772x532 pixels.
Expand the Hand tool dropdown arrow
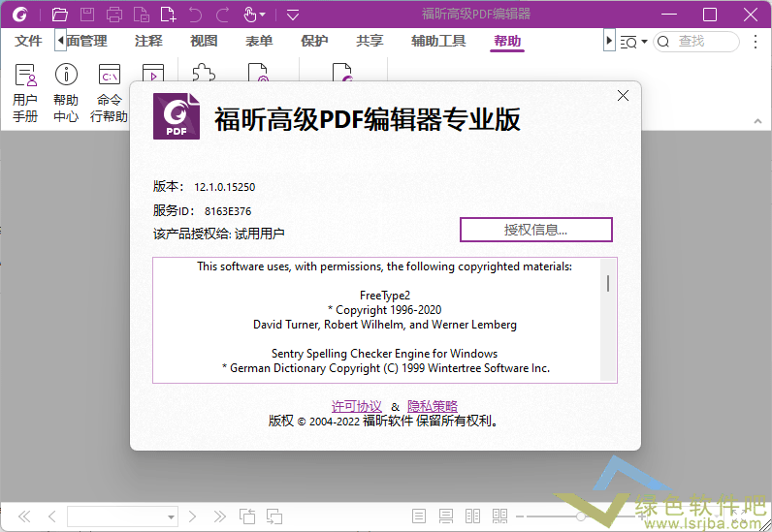click(263, 16)
